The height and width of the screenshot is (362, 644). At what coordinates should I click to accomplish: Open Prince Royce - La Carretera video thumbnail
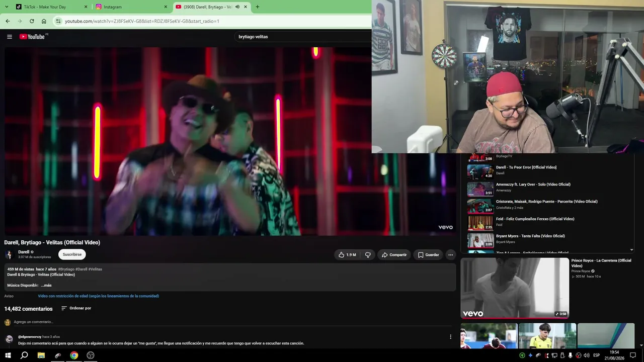pos(515,288)
